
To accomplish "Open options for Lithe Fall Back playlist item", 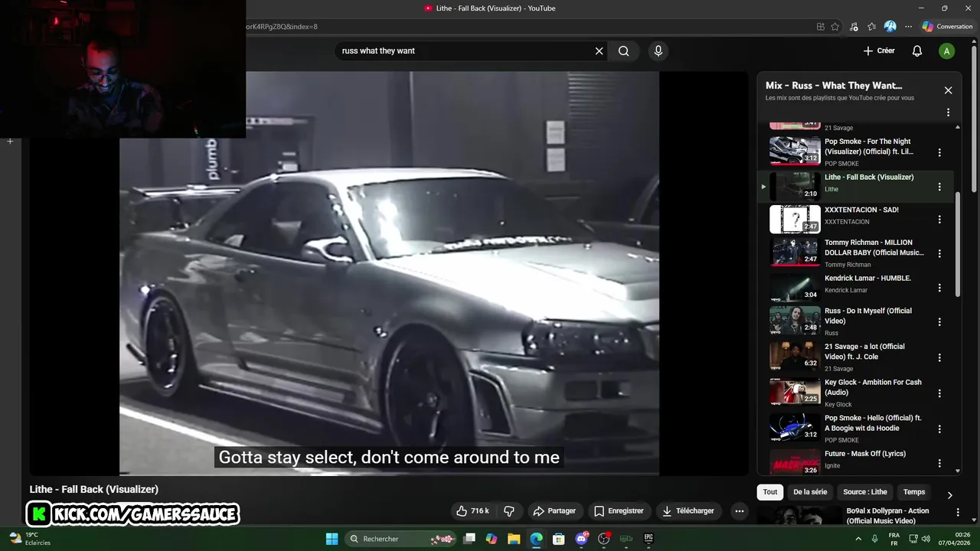I will pyautogui.click(x=939, y=187).
